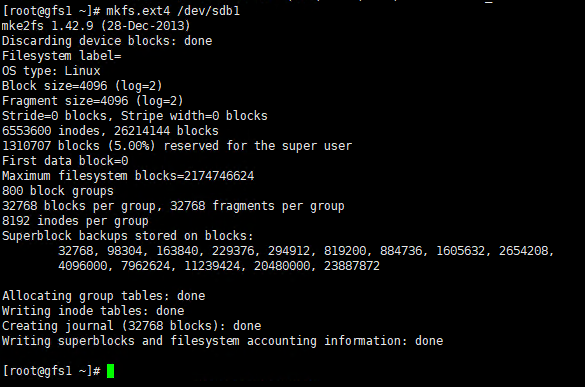Viewport: 585px width, 387px height.
Task: Click Allocating group tables: done line
Action: click(103, 296)
